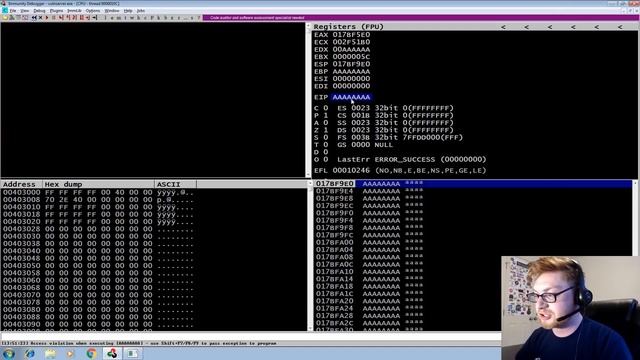Open the View menu
This screenshot has width=640, height=360.
point(25,11)
